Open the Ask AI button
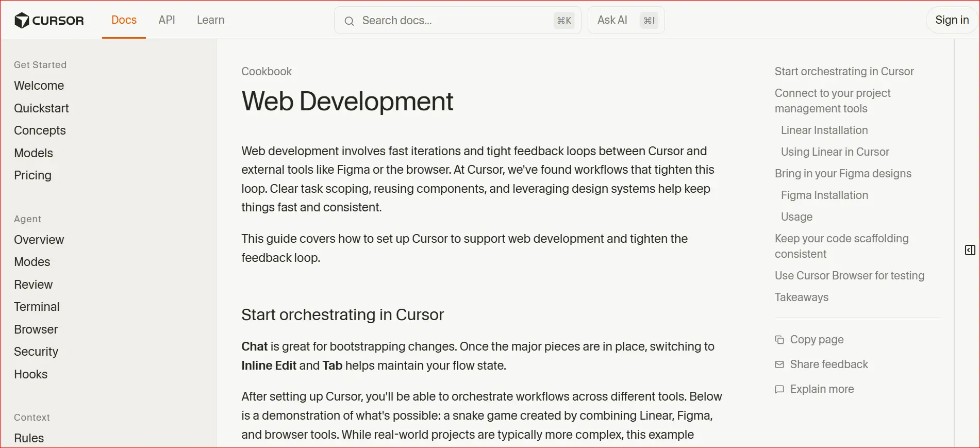Image resolution: width=980 pixels, height=448 pixels. click(626, 21)
